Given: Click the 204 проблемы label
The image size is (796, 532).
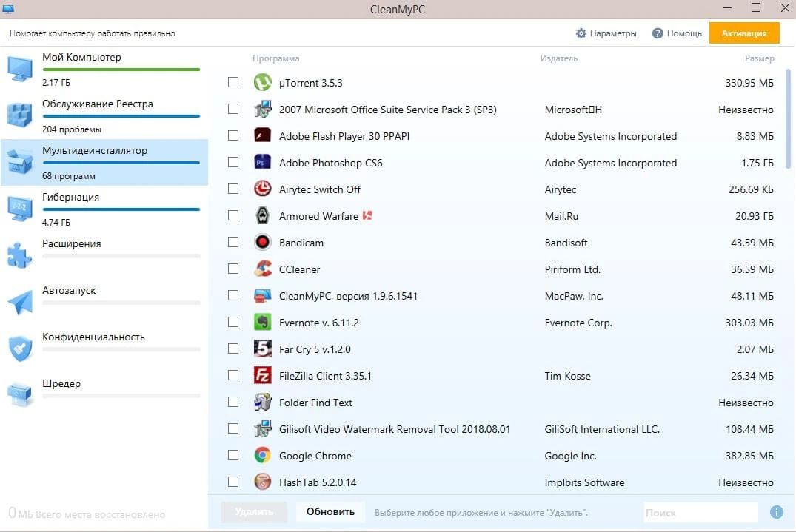Looking at the screenshot, I should point(72,129).
